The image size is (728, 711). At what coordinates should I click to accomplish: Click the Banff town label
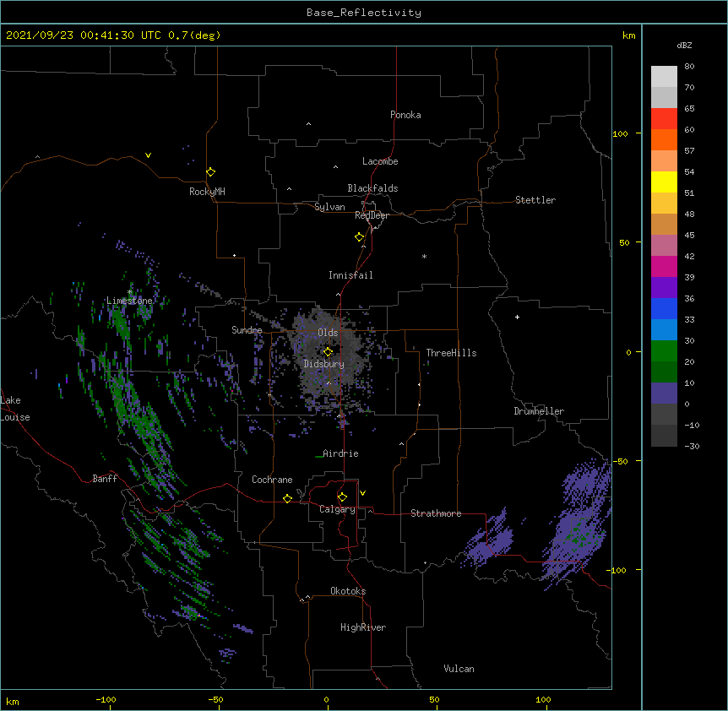(105, 479)
